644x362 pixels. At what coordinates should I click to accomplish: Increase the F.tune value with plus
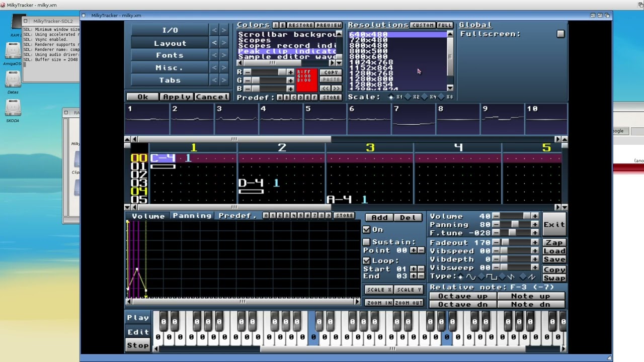[x=534, y=233]
